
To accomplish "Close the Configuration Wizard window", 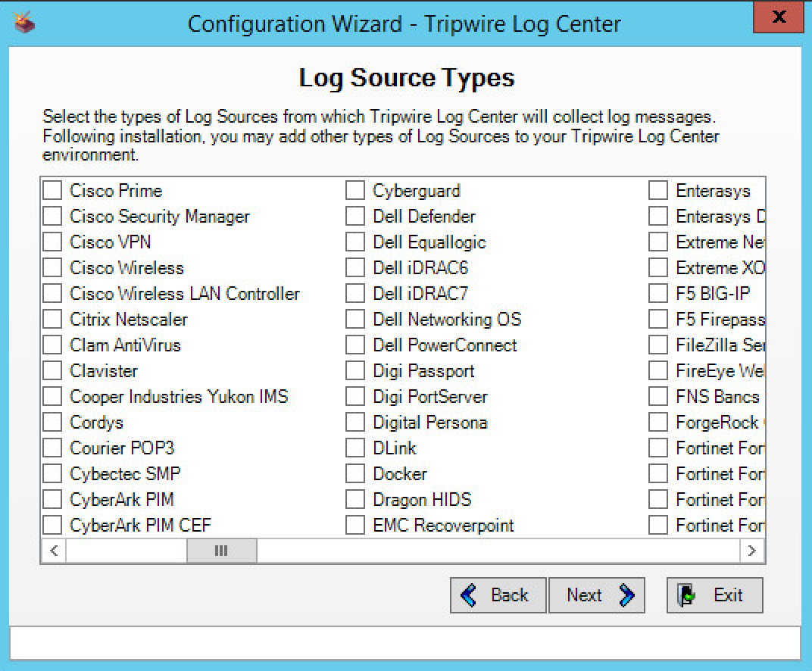I will point(778,17).
